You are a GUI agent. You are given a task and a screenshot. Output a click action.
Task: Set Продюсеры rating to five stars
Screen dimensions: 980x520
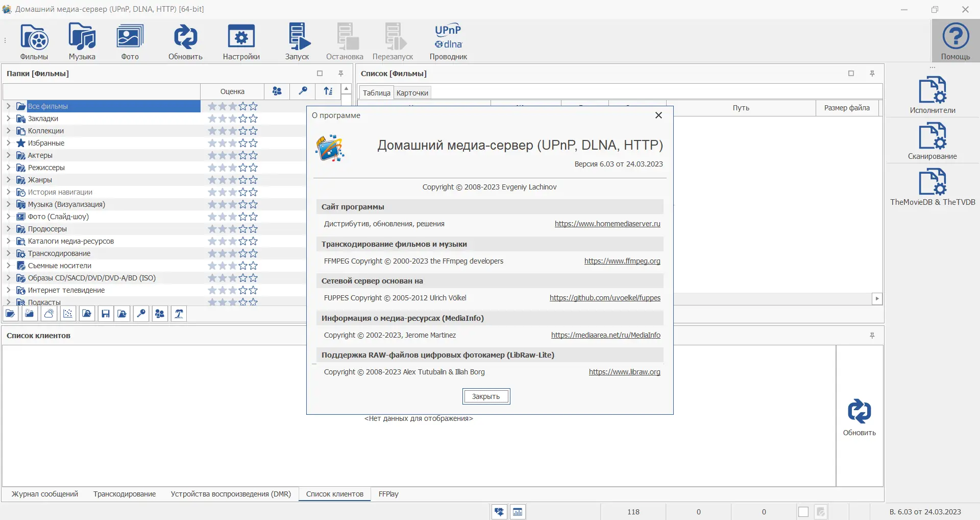[x=253, y=229]
